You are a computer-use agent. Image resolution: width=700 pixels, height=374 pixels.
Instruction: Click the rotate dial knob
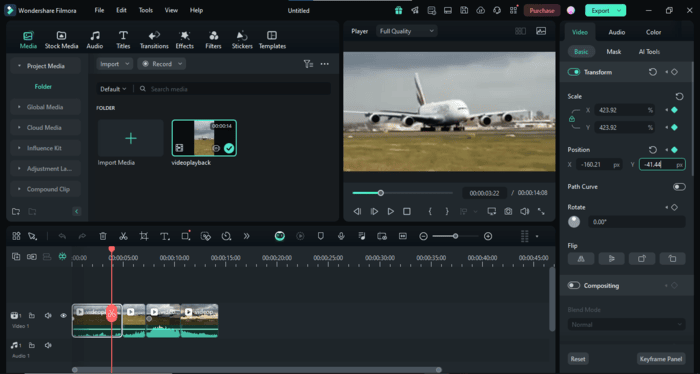coord(574,221)
